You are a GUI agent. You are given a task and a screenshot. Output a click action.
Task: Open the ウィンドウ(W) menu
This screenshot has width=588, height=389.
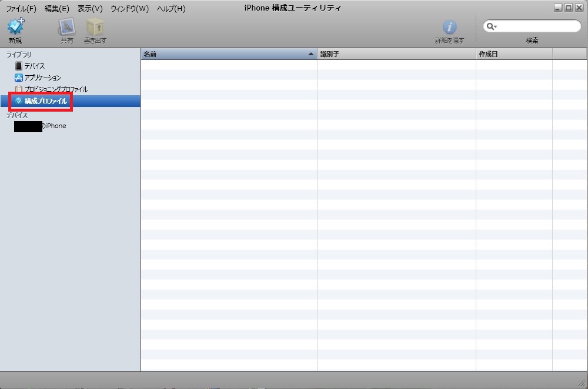tap(130, 8)
